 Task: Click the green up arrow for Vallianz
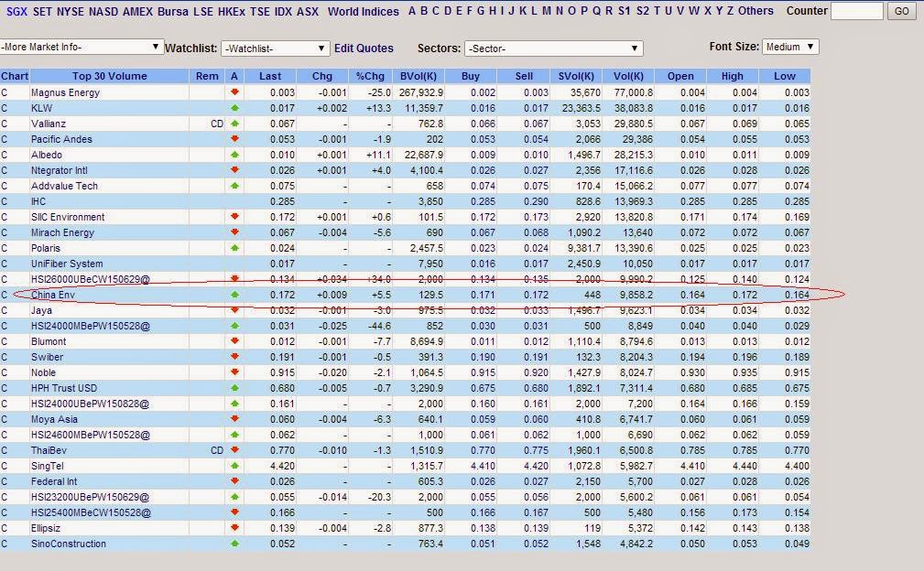(x=234, y=124)
